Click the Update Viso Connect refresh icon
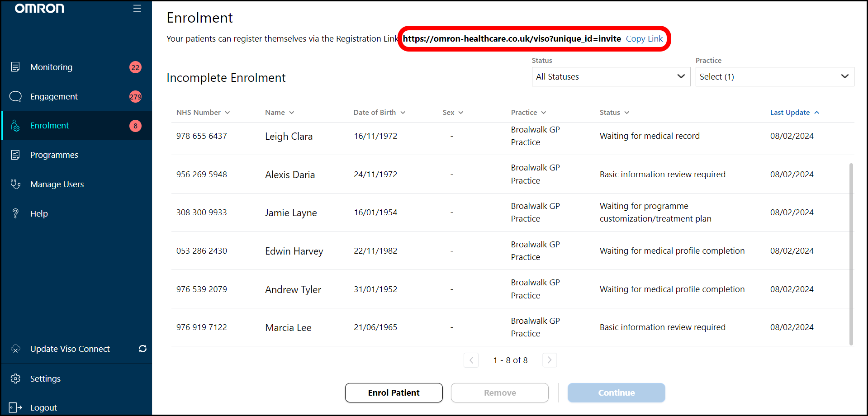The height and width of the screenshot is (416, 868). pyautogui.click(x=142, y=349)
